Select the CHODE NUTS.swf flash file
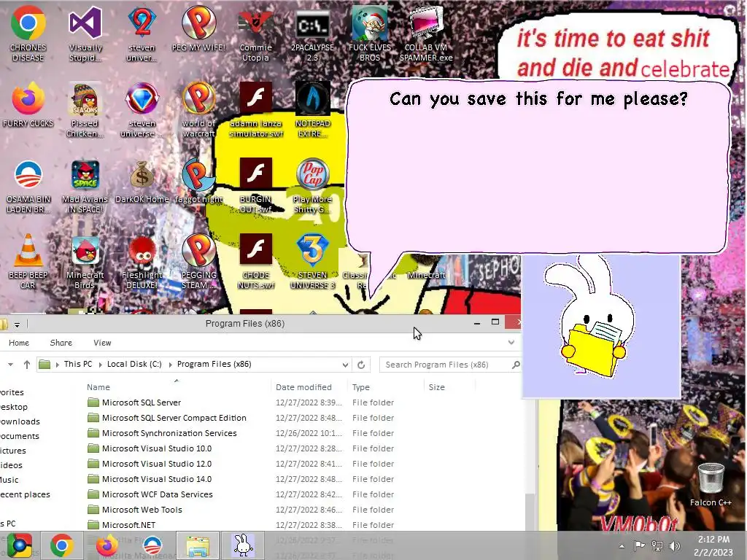This screenshot has height=560, width=747. tap(256, 262)
